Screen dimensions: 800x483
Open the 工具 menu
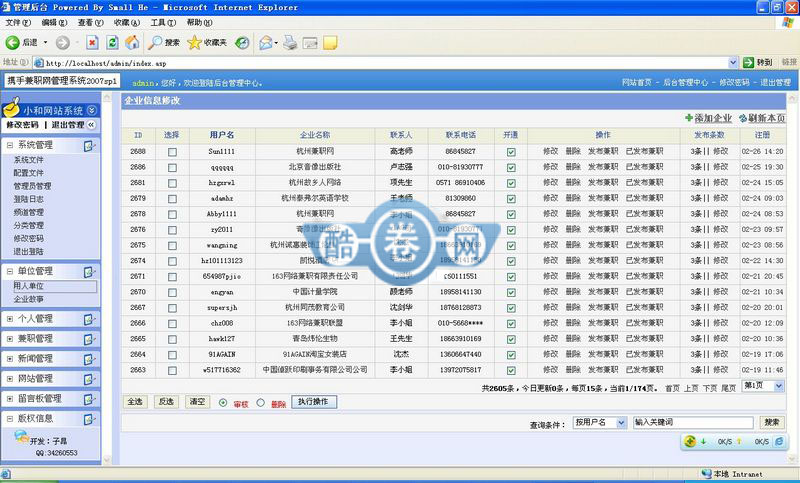coord(163,22)
